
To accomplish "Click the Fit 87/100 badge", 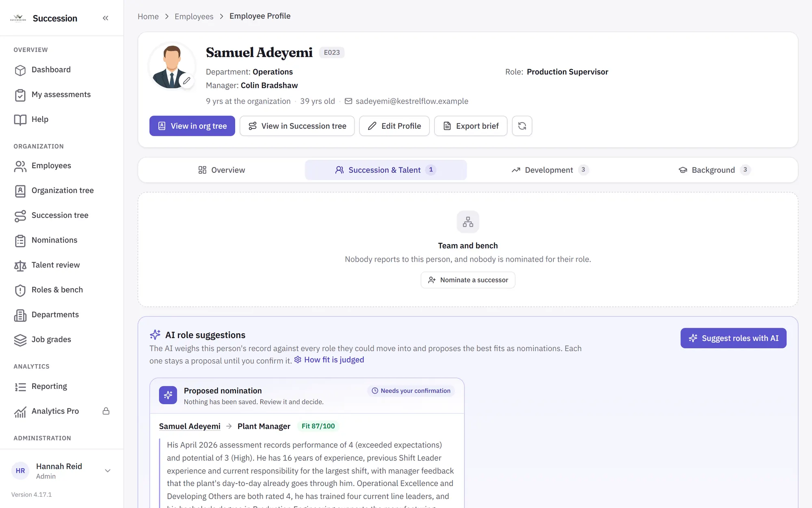I will tap(318, 426).
